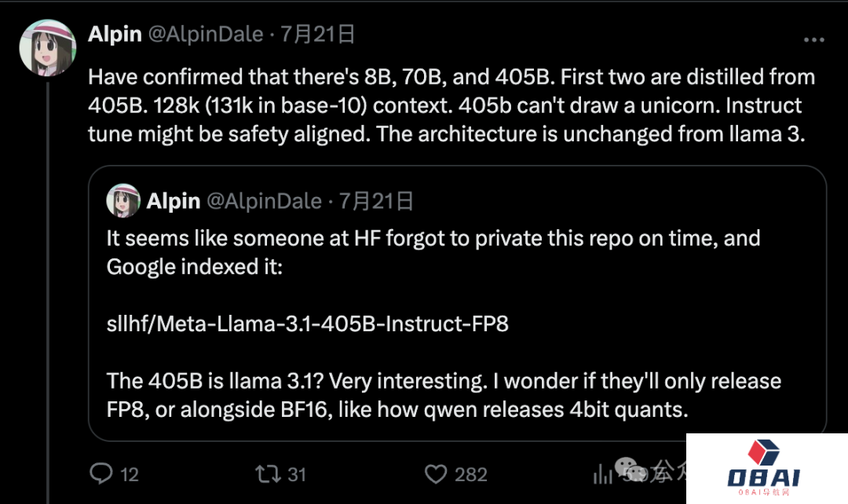Click the reply speech bubble icon

point(102,473)
